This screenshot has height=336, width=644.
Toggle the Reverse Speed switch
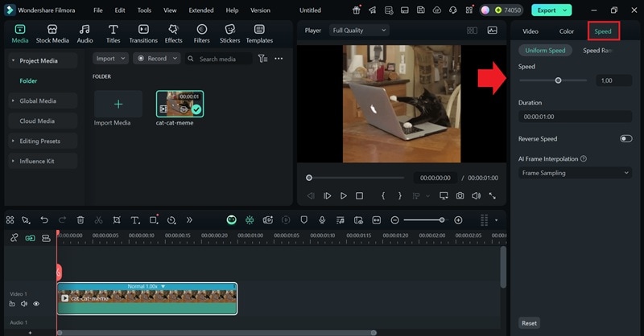pyautogui.click(x=625, y=139)
